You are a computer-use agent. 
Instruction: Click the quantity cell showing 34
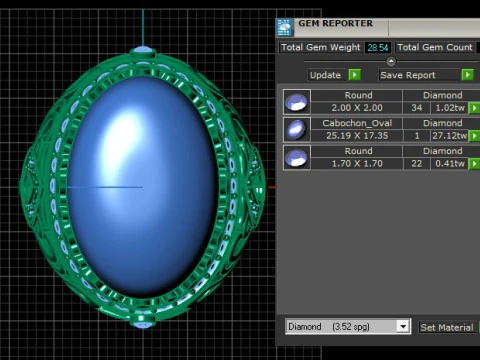(416, 108)
